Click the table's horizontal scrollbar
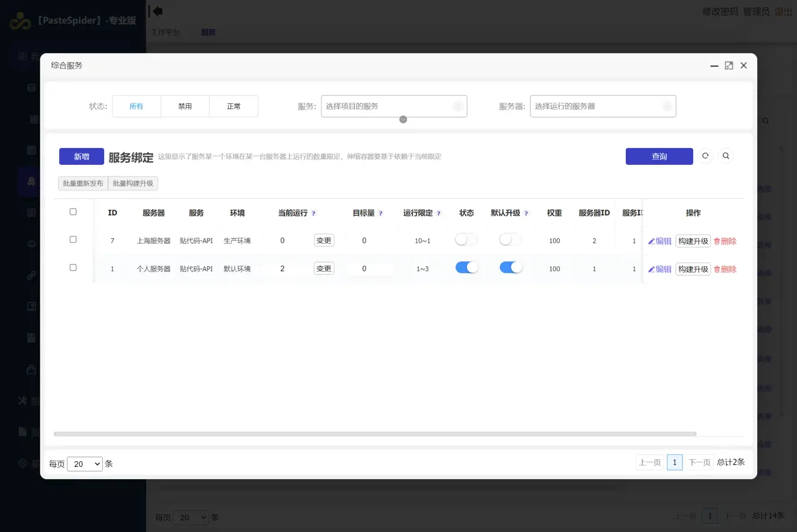The height and width of the screenshot is (532, 797). pos(375,434)
